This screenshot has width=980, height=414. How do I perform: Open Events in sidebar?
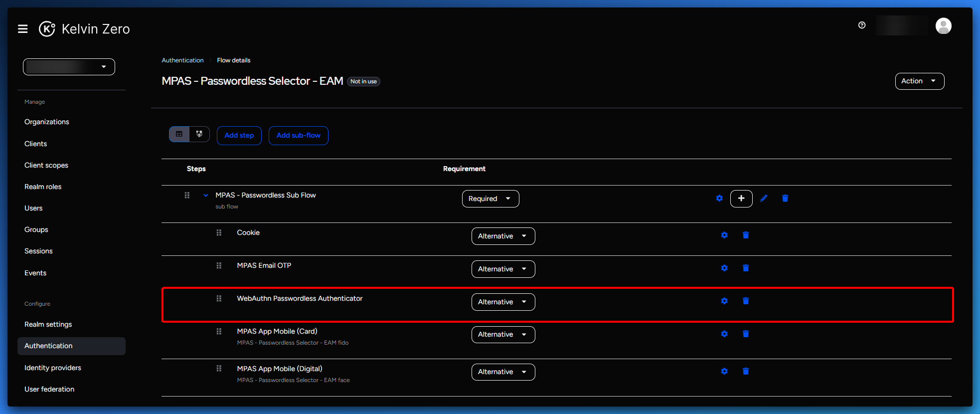pos(35,273)
